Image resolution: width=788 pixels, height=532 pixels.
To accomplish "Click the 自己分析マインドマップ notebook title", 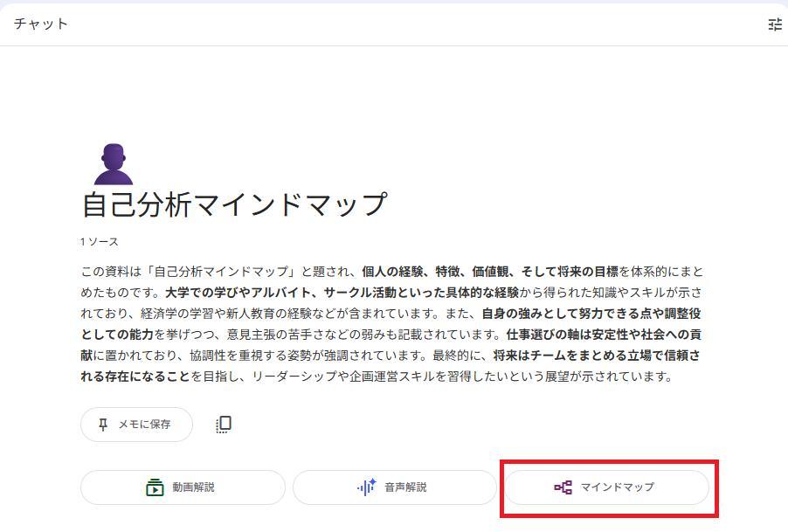I will click(233, 204).
